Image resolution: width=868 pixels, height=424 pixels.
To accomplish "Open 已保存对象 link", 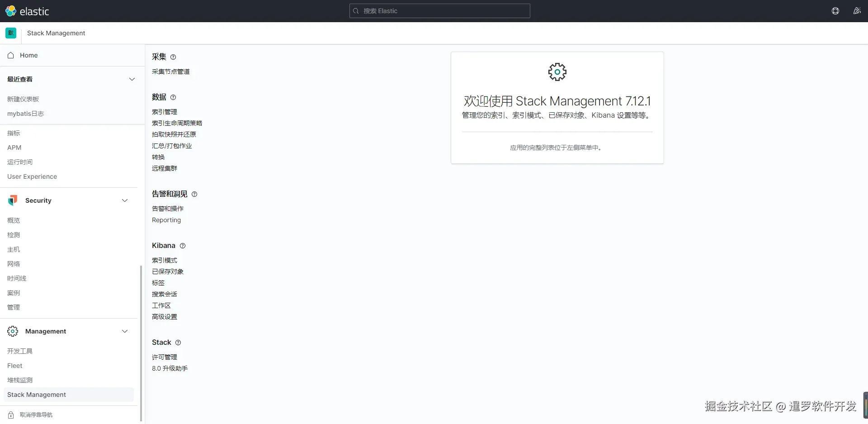I will click(168, 272).
